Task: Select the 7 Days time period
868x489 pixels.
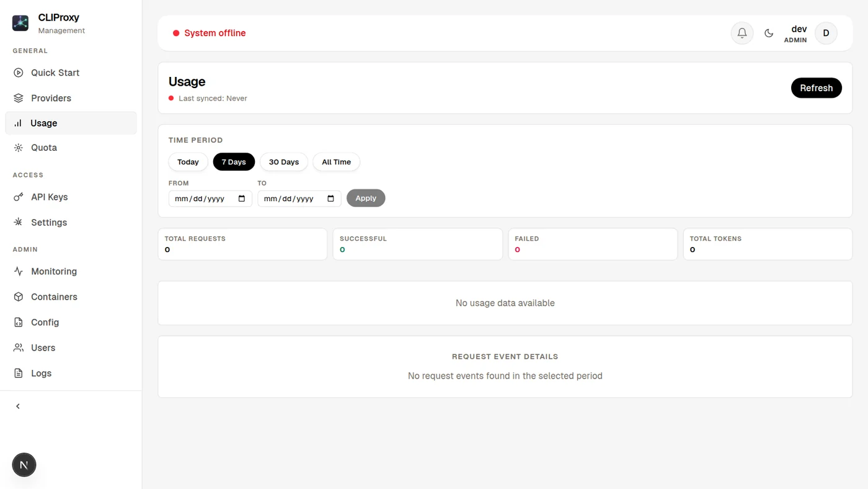Action: (234, 162)
